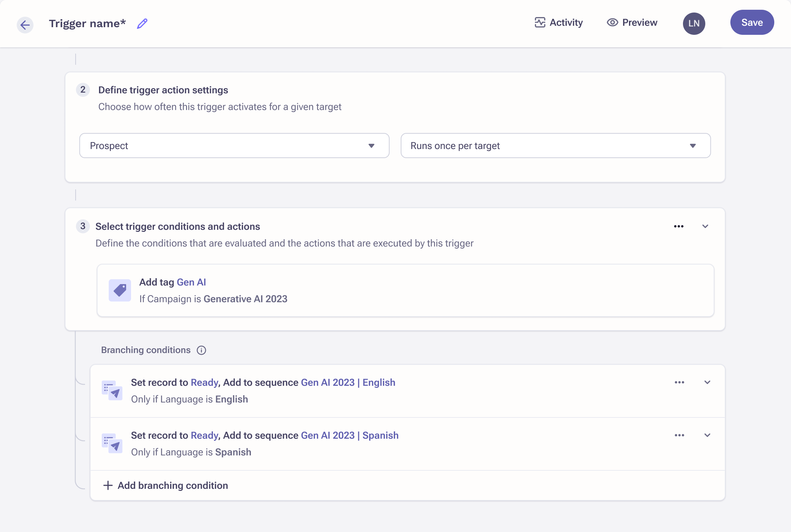Collapse the trigger conditions and actions section

pos(705,226)
